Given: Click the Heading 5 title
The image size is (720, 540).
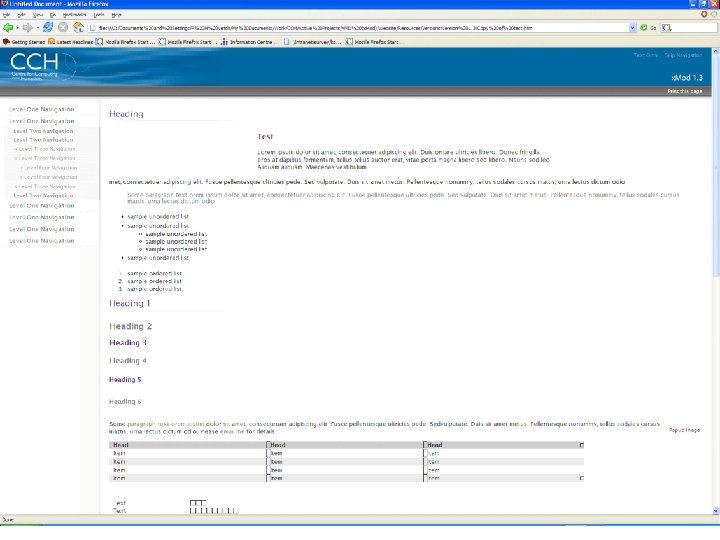Looking at the screenshot, I should [125, 379].
